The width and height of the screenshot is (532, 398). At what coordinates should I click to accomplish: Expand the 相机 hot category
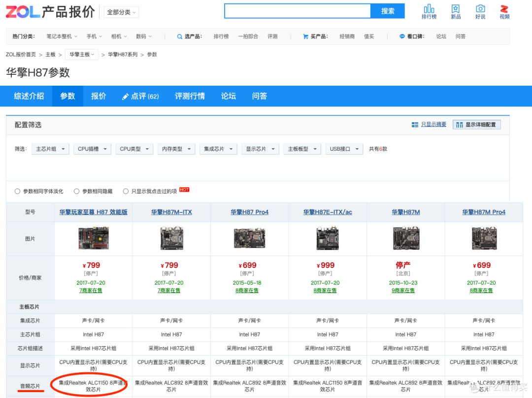(119, 36)
